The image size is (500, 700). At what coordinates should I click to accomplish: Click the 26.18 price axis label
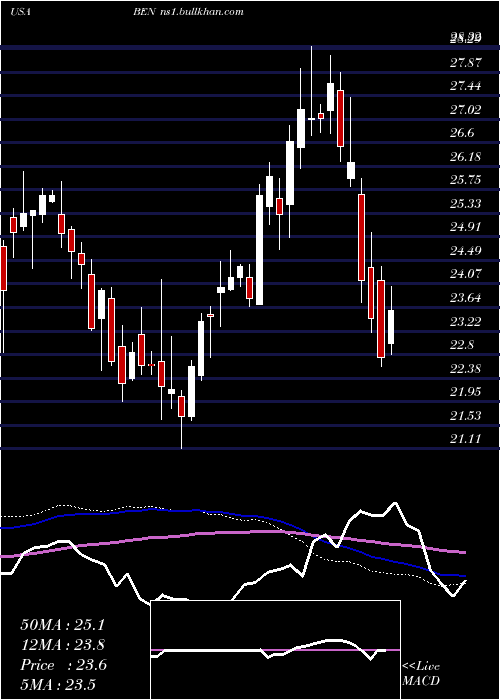465,157
